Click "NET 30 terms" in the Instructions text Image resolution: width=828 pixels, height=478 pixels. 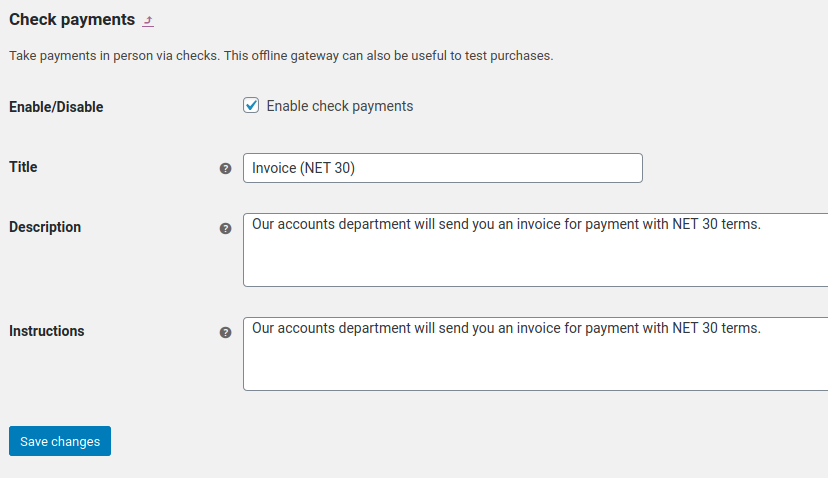(x=716, y=328)
